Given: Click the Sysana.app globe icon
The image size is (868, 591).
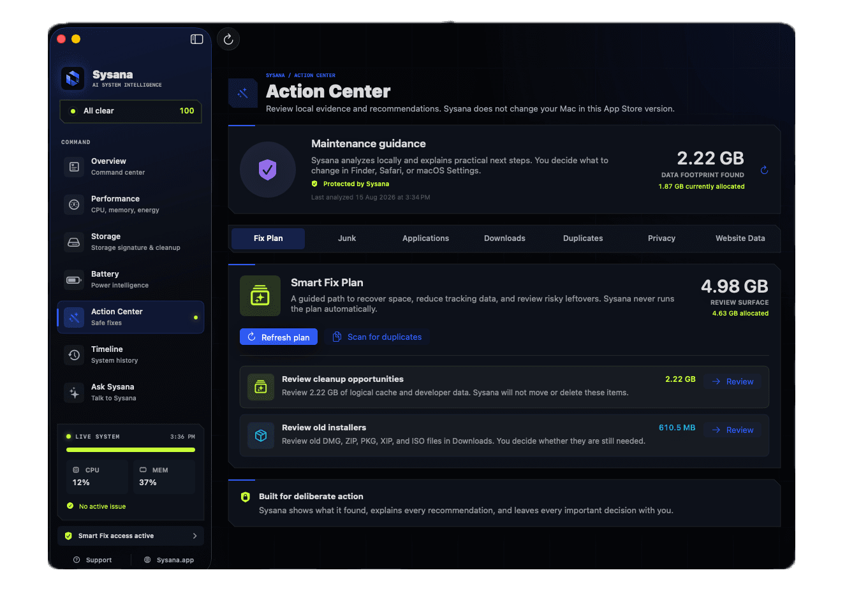Looking at the screenshot, I should [x=147, y=560].
